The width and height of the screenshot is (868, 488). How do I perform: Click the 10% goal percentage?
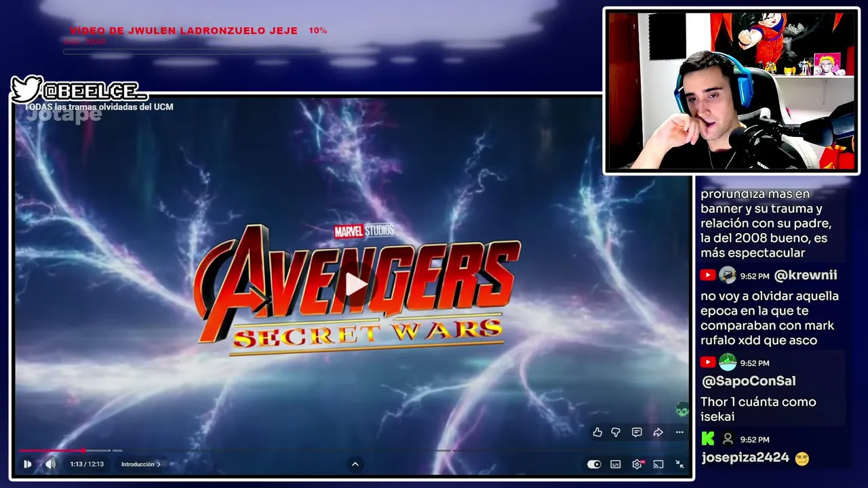(318, 30)
